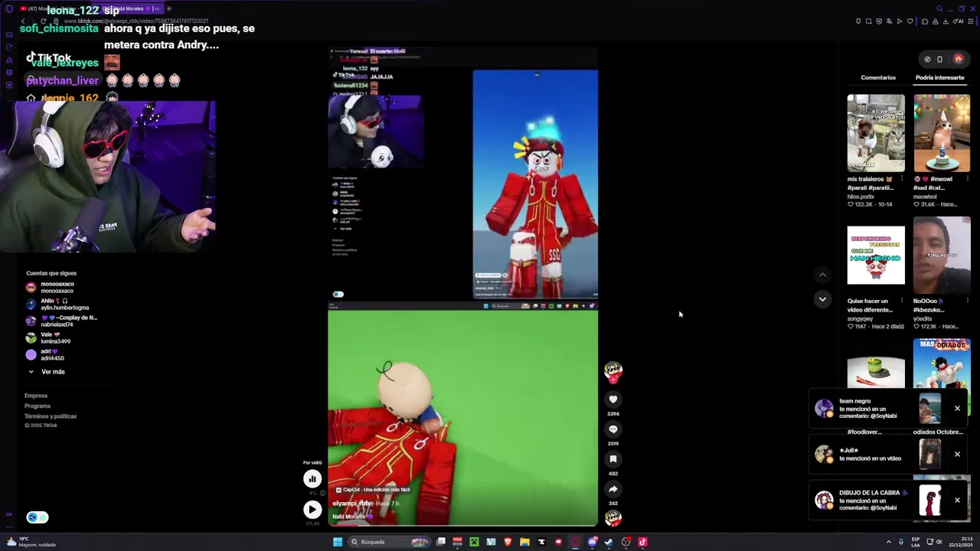Open the compass icon in TikTok top pill
This screenshot has width=980, height=551.
click(x=927, y=59)
